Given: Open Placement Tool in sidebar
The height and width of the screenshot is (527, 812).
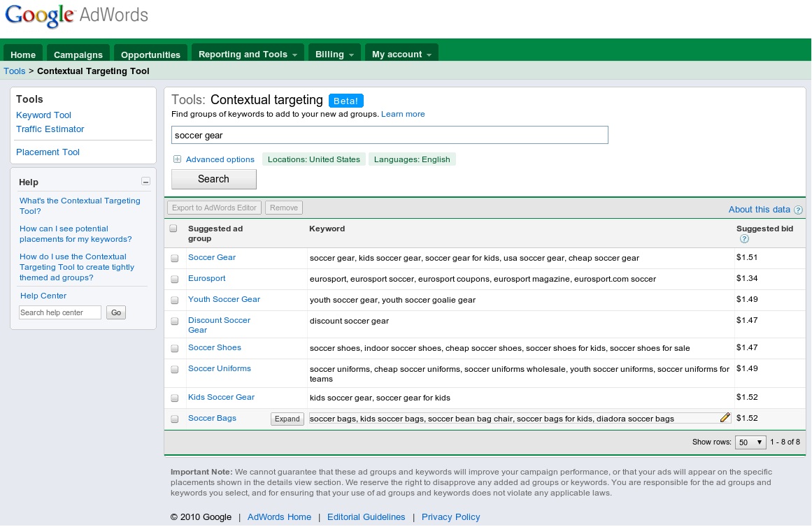Looking at the screenshot, I should pos(48,152).
